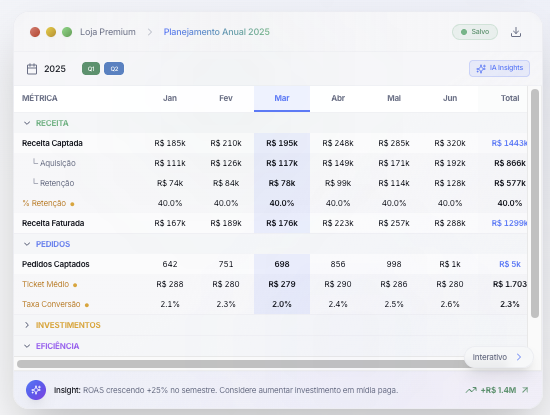Click the calendar icon beside 2025
Viewport: 550px width, 415px height.
click(x=32, y=69)
